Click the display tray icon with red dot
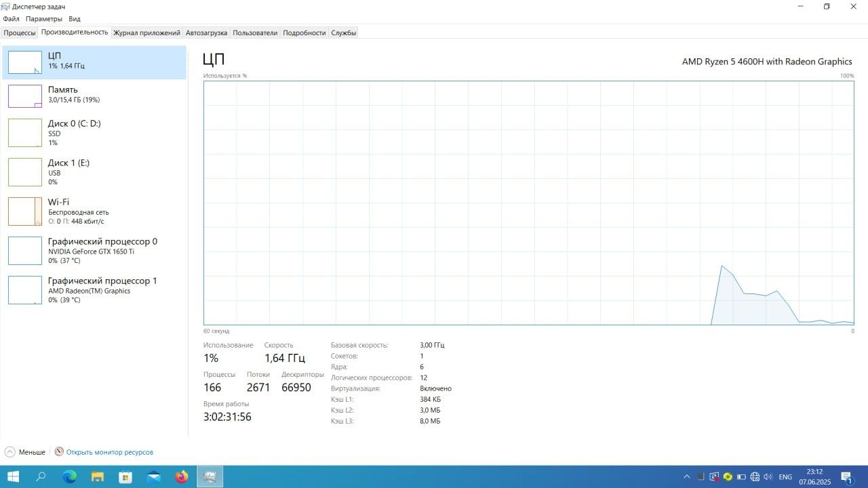This screenshot has height=488, width=868. (714, 477)
